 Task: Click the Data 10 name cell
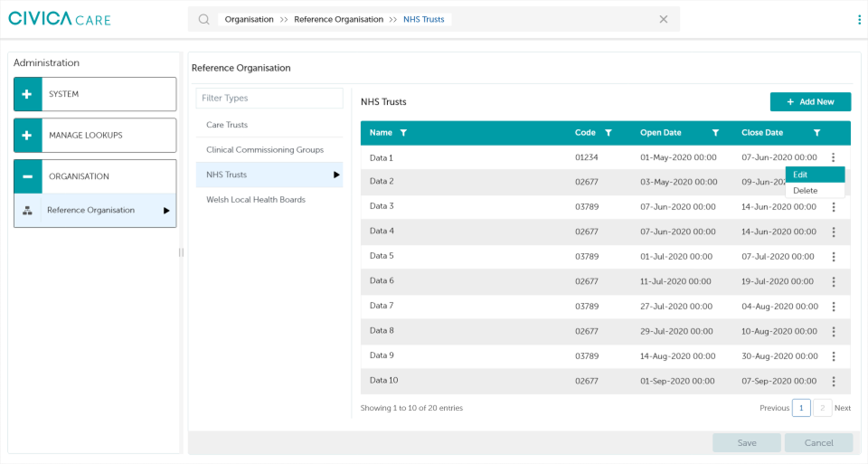[383, 381]
